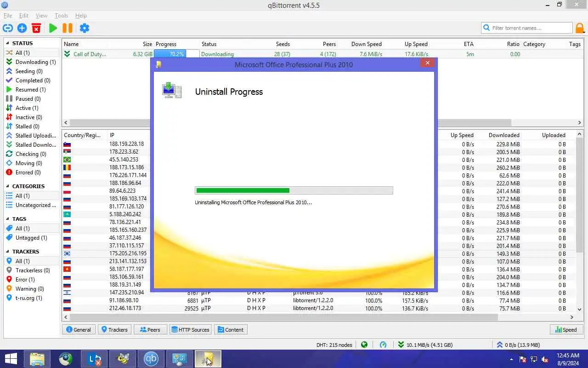Click peer IP 188.159.228.18
The width and height of the screenshot is (588, 368).
pos(126,144)
